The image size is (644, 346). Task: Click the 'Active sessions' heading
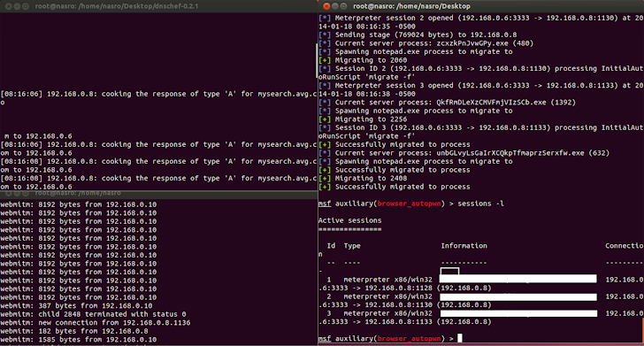[350, 220]
